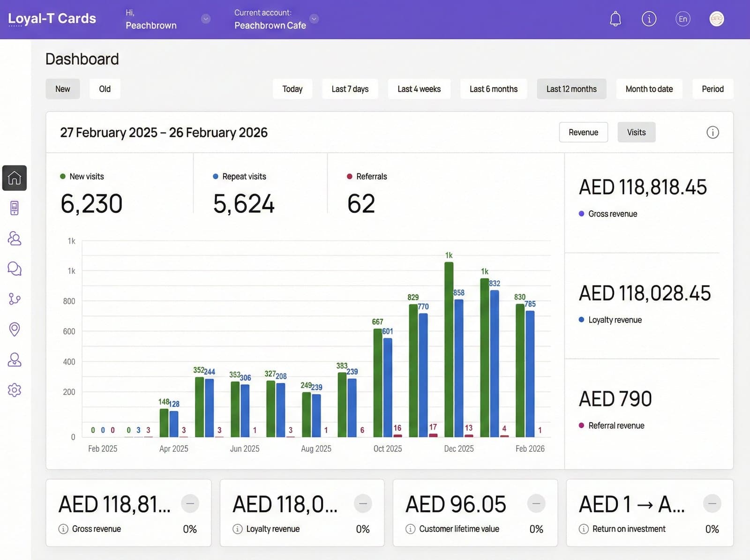Switch chart to Revenue

[584, 132]
